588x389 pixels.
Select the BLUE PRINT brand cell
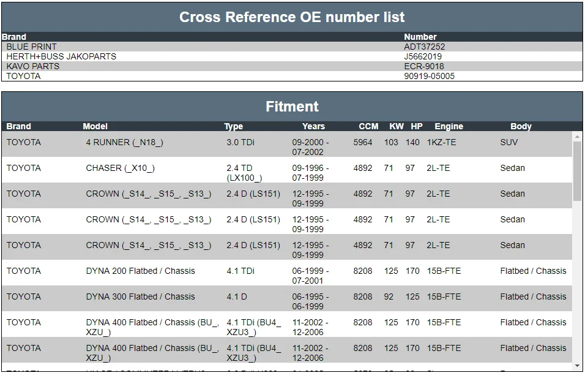coord(31,47)
